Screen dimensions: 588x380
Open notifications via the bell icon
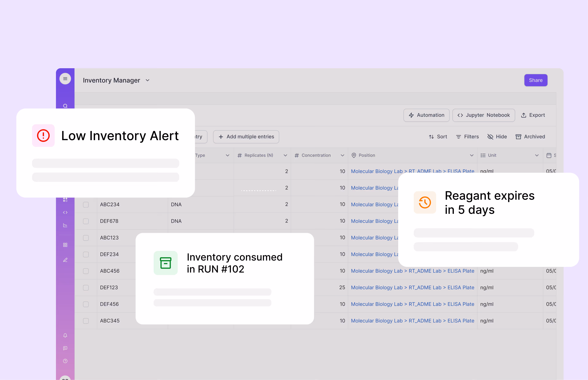click(x=65, y=335)
